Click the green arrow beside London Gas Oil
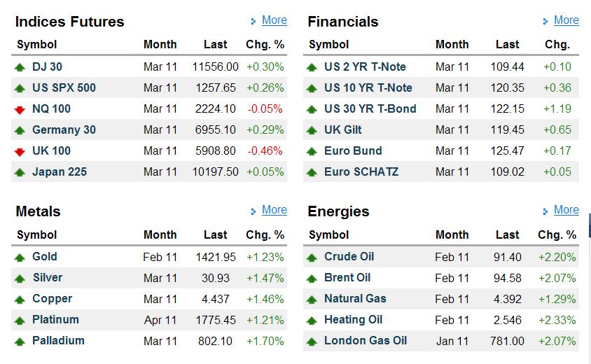This screenshot has height=364, width=591. tap(312, 341)
